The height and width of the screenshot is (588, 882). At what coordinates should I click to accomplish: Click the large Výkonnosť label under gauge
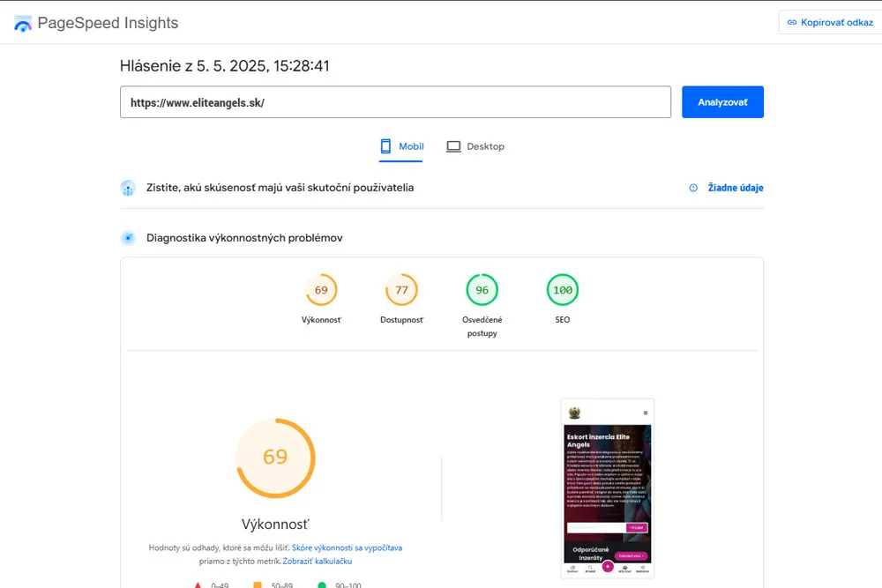tap(275, 525)
